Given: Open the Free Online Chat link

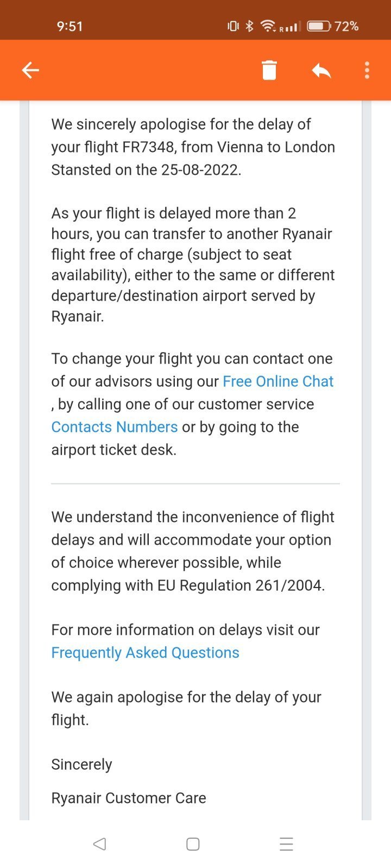Looking at the screenshot, I should (x=278, y=381).
